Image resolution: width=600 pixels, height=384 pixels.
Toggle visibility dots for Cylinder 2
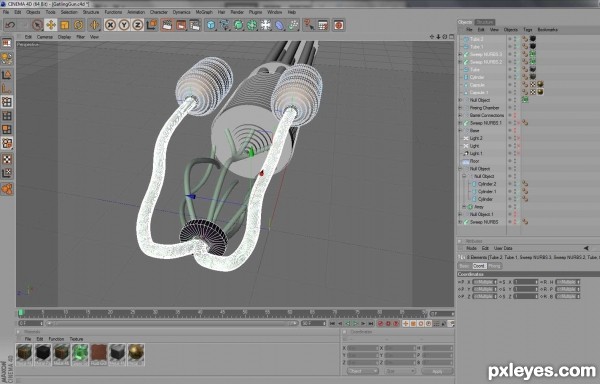pos(515,184)
